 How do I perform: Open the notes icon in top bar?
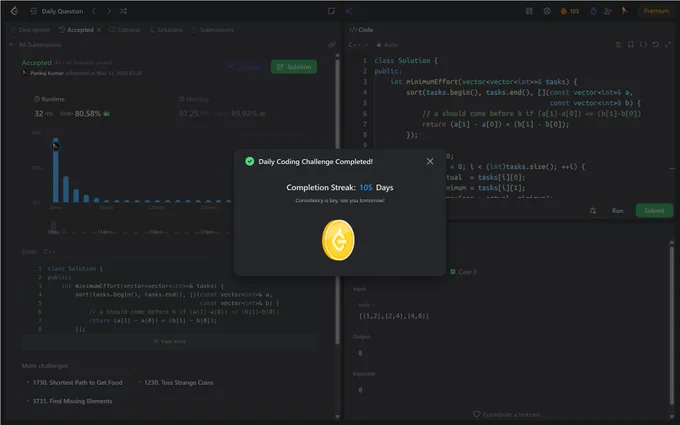click(332, 11)
